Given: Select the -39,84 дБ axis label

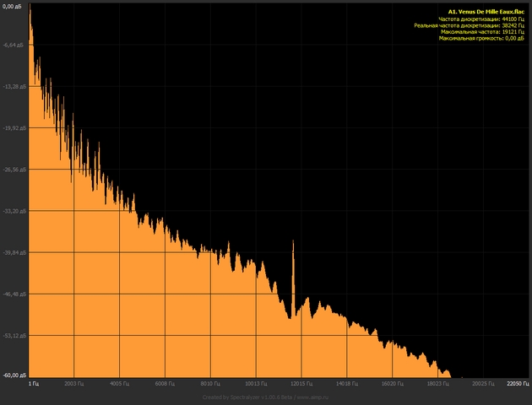Looking at the screenshot, I should [14, 251].
